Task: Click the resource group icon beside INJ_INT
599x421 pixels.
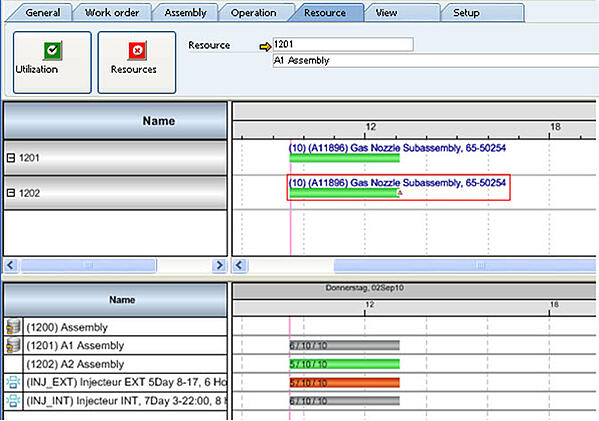Action: click(x=13, y=400)
